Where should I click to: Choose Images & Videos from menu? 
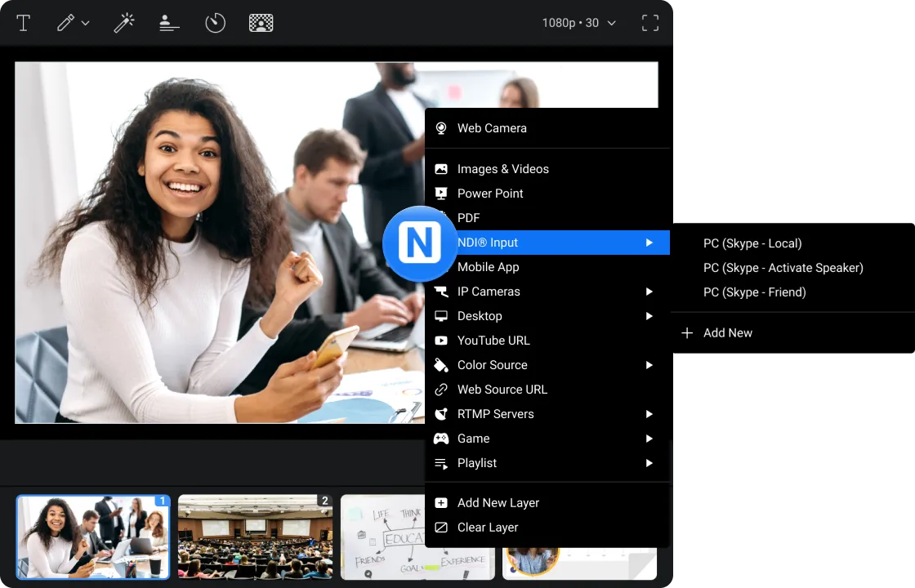(x=502, y=169)
